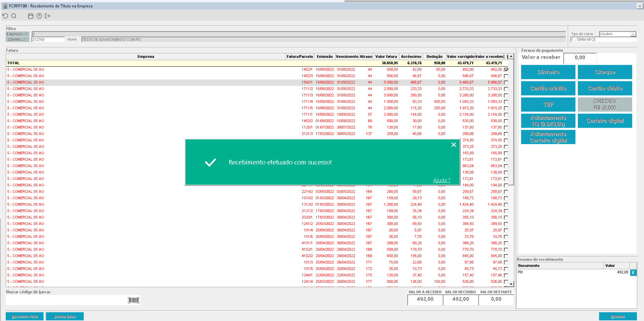Click the VALOR RESTANTE value 0,00
Screen dimensions: 644x321
(496, 299)
